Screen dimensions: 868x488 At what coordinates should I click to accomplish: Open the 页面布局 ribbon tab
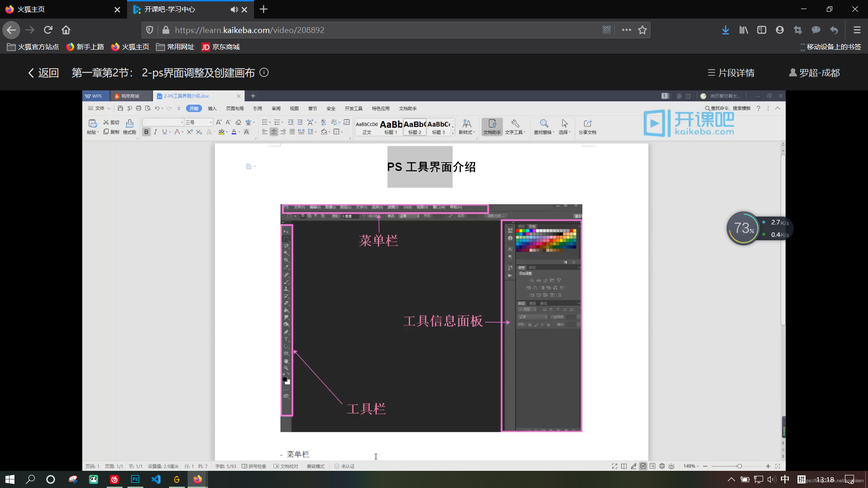pyautogui.click(x=235, y=108)
